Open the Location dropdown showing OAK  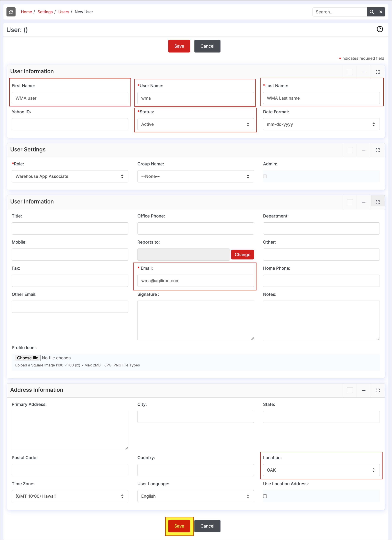click(321, 470)
